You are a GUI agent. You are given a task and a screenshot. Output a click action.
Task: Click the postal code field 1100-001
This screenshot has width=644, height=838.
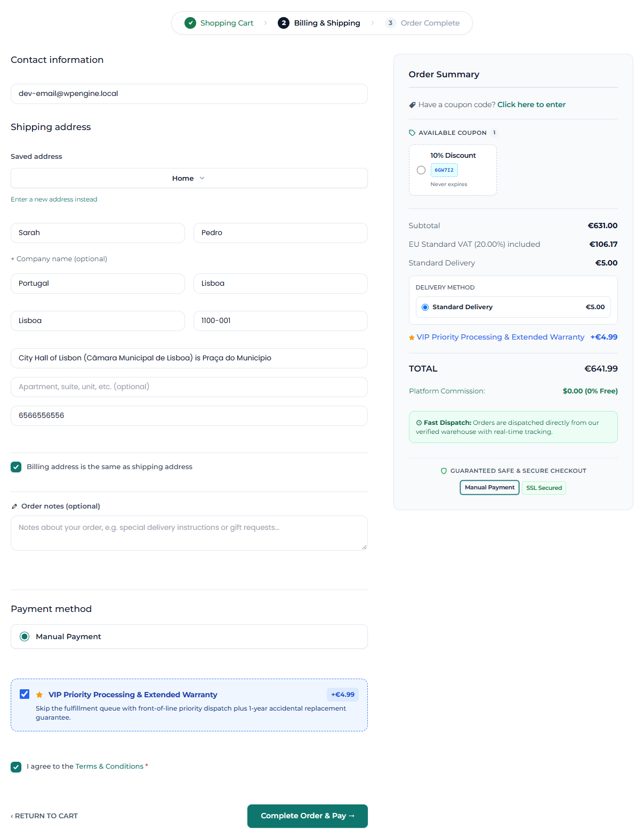click(280, 321)
